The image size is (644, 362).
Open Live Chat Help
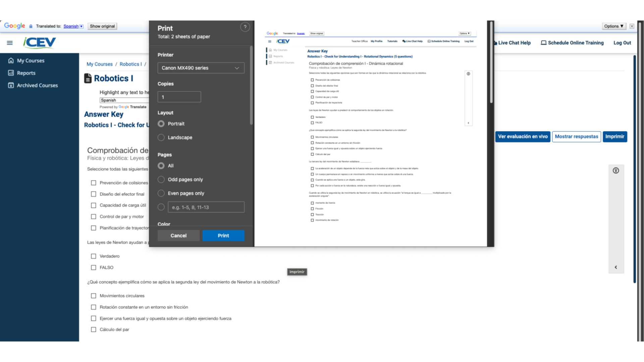click(513, 43)
